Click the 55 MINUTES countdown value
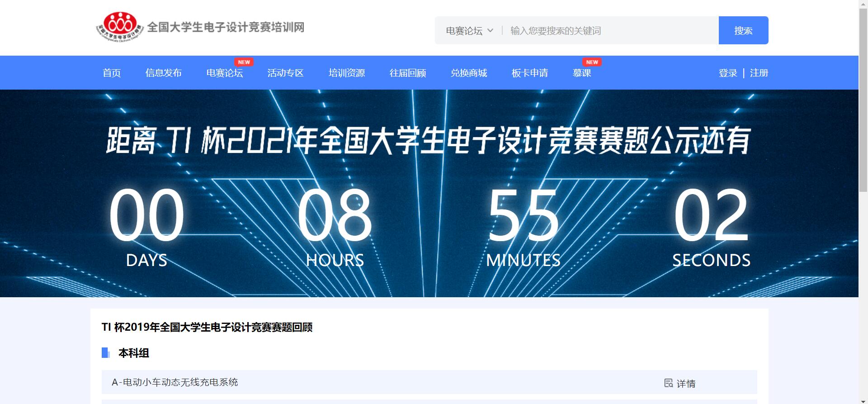 (524, 215)
